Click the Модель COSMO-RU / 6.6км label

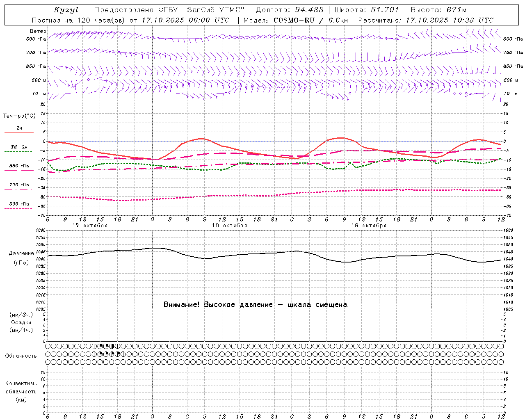[295, 20]
